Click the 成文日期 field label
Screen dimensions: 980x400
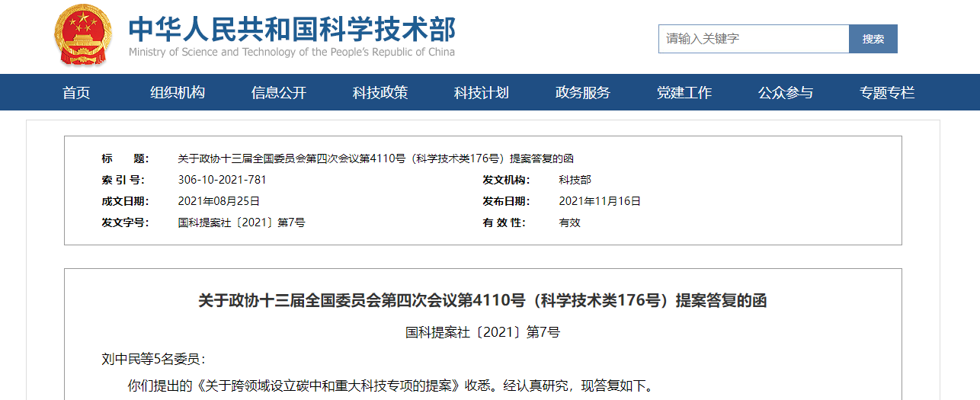click(125, 201)
